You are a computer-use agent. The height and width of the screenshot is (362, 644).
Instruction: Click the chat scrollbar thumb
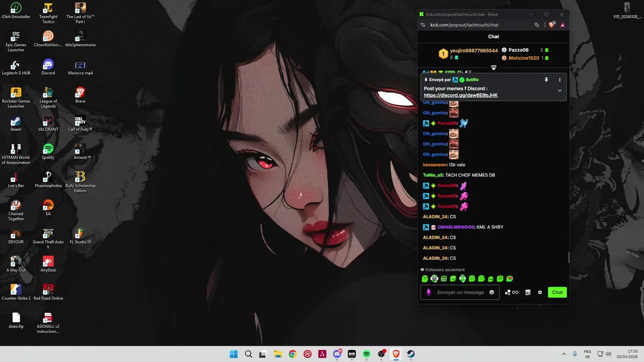[x=569, y=257]
